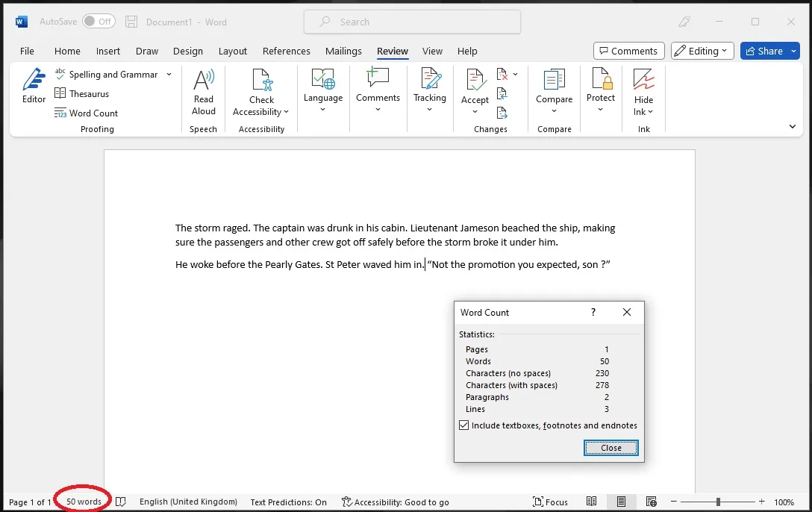
Task: Click the Comments button at top right
Action: coord(628,51)
